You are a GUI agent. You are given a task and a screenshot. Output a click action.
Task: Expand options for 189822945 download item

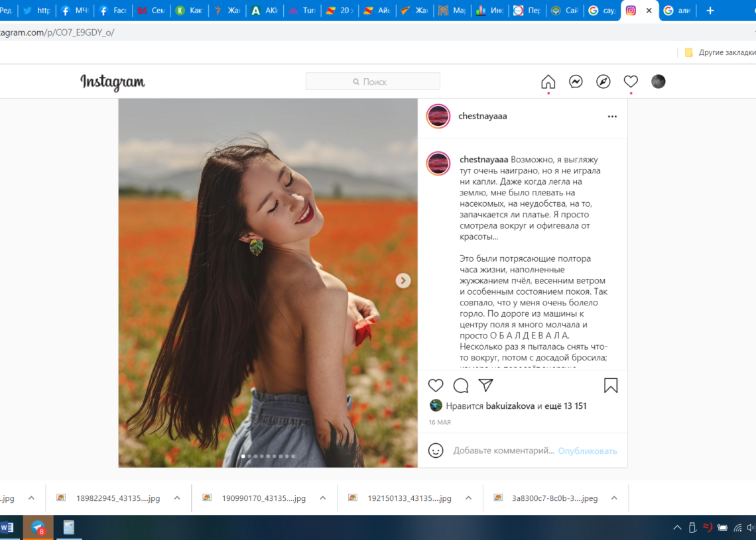177,498
